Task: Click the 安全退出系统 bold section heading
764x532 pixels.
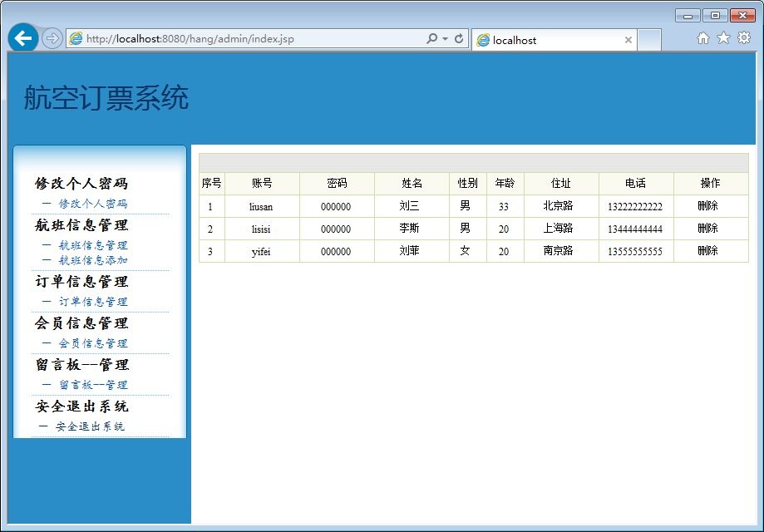Action: click(x=81, y=406)
